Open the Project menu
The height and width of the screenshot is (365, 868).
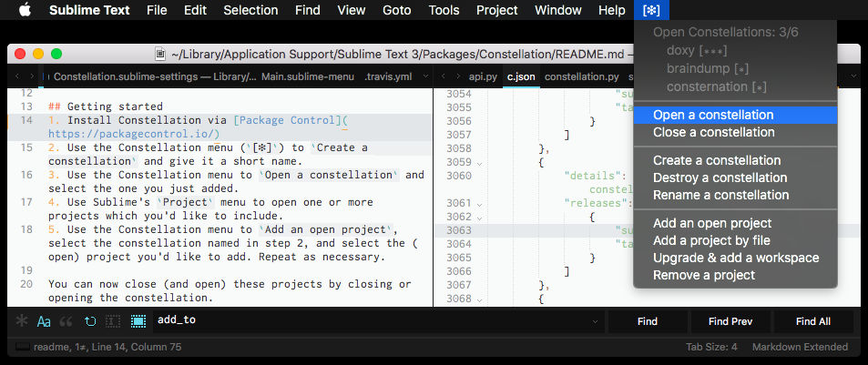[497, 10]
